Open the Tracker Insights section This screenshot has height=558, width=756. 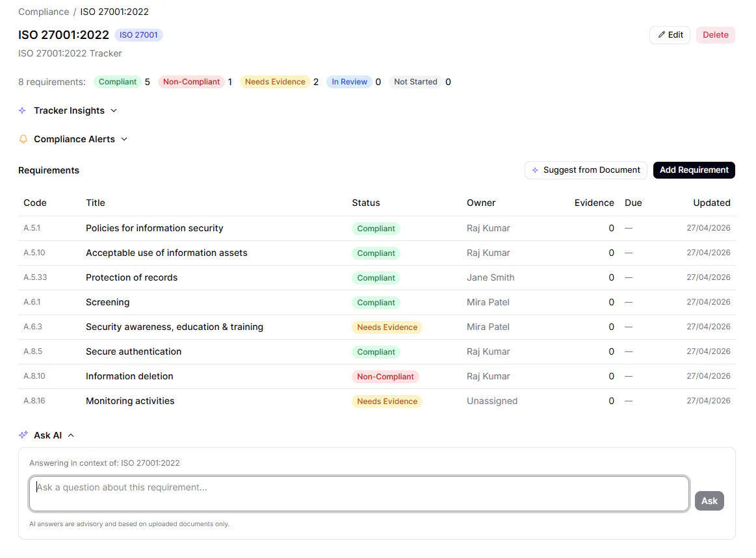pos(69,110)
